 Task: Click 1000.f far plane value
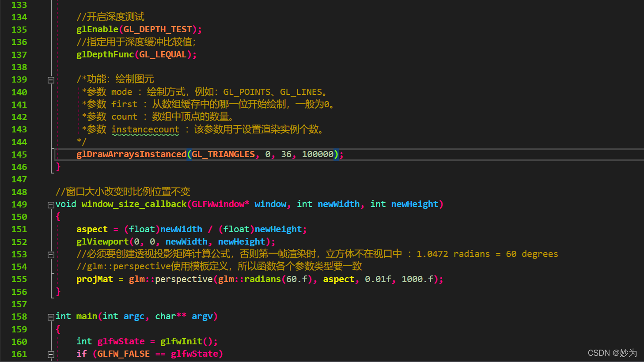pyautogui.click(x=417, y=279)
